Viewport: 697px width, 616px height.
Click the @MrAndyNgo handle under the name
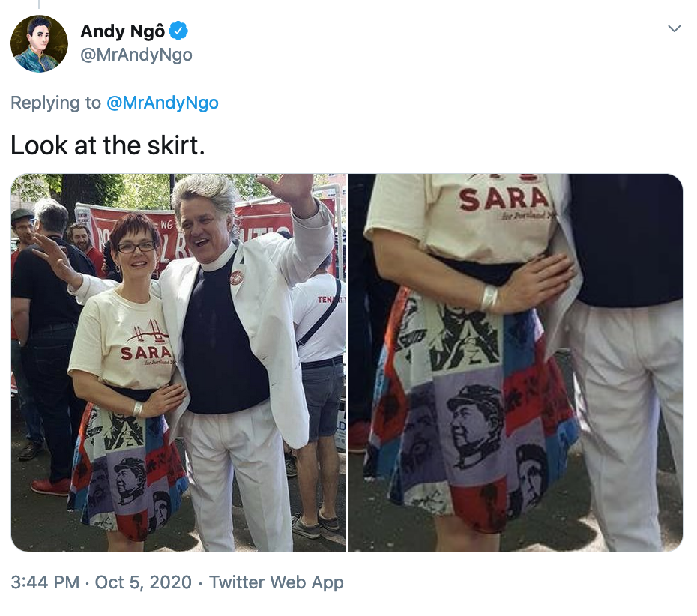[x=136, y=55]
